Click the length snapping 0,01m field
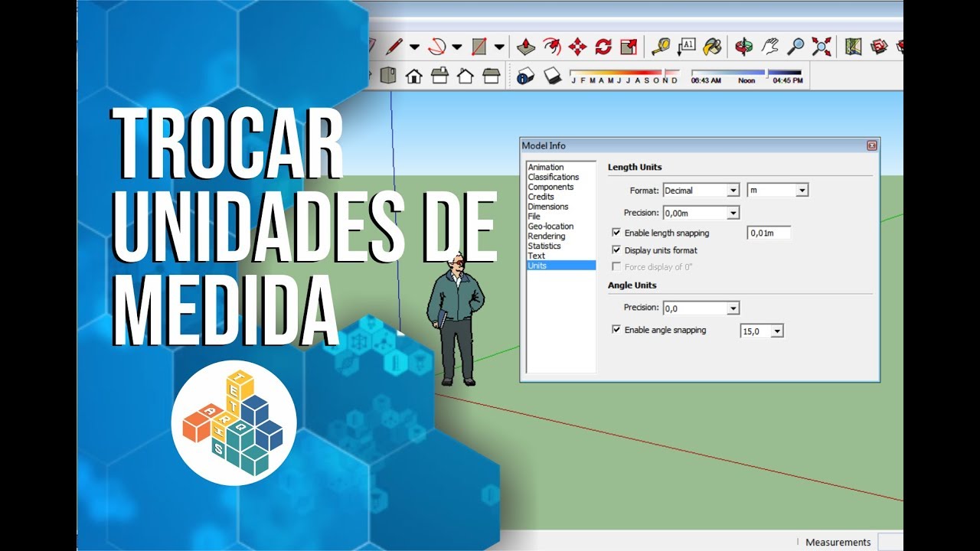 769,233
